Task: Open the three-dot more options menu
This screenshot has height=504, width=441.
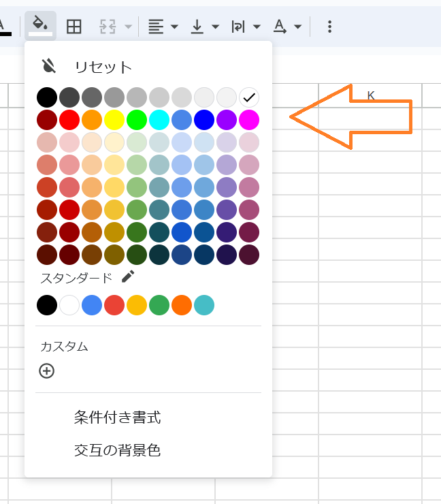Action: point(329,27)
